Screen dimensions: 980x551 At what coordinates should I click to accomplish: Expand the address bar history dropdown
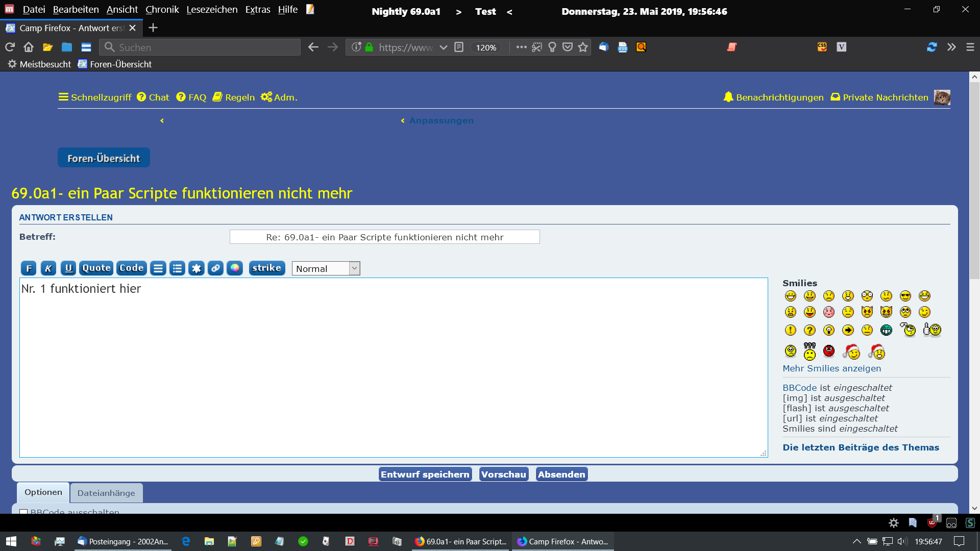[x=444, y=47]
